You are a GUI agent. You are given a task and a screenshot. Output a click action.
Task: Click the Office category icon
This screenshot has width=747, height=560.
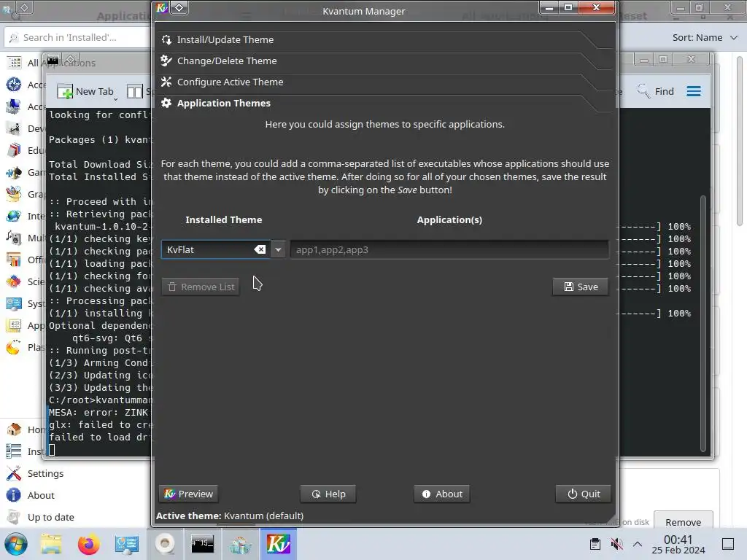point(14,260)
